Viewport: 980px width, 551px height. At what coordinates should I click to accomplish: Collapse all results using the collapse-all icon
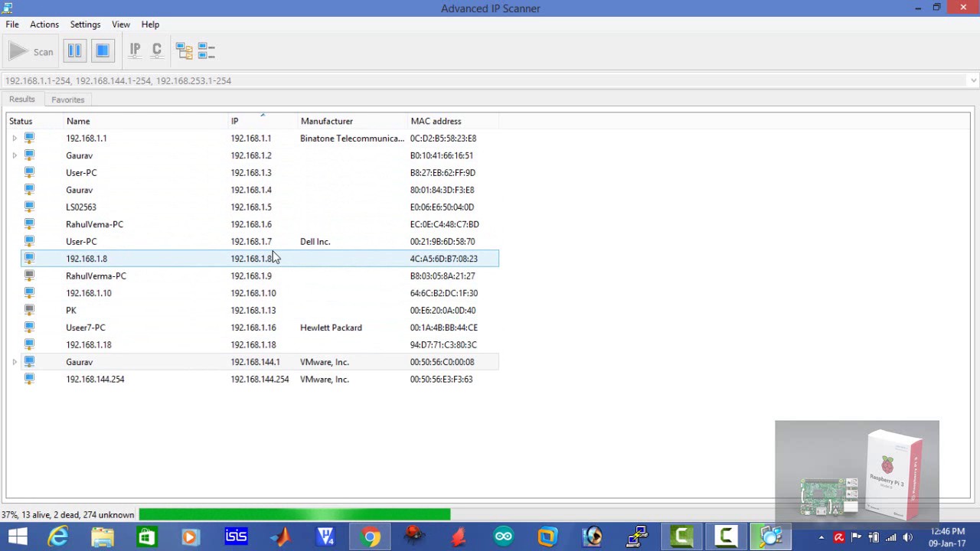click(x=206, y=51)
